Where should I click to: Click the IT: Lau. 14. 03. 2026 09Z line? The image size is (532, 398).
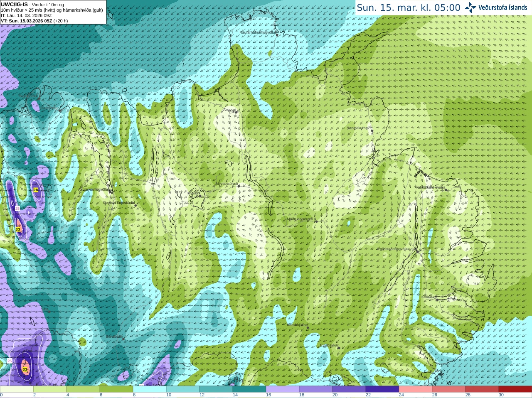[x=26, y=15]
